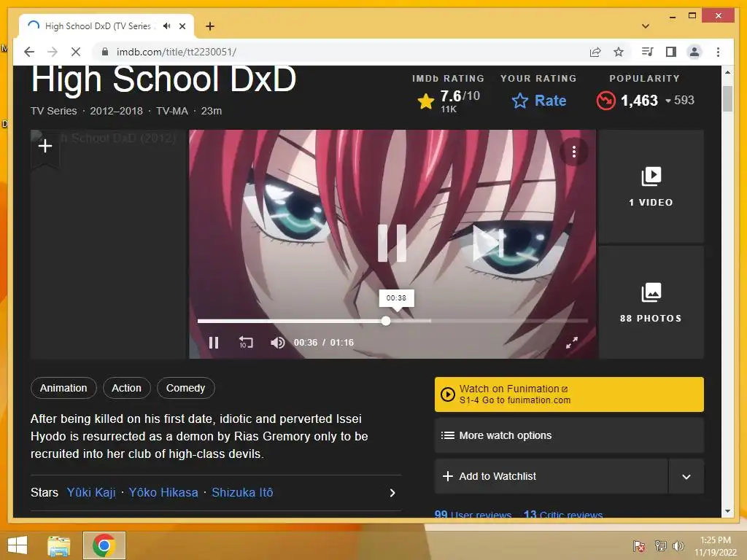This screenshot has height=560, width=747.
Task: Pause the trailer with the bottom-left pause button
Action: pos(214,343)
